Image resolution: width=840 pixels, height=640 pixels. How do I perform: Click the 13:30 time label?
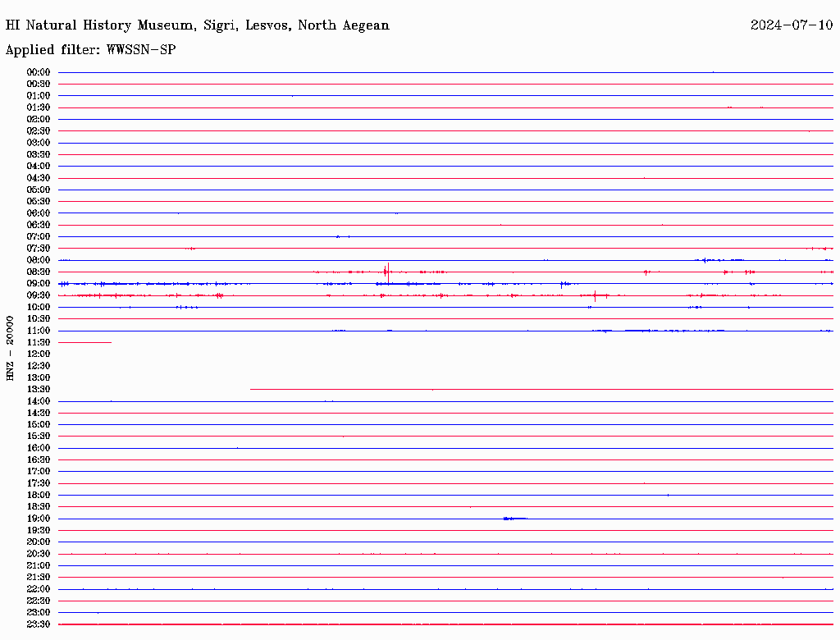tap(39, 390)
